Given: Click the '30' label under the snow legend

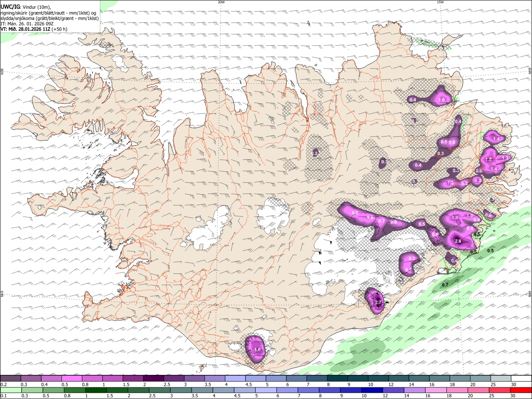Looking at the screenshot, I should click(x=514, y=384).
